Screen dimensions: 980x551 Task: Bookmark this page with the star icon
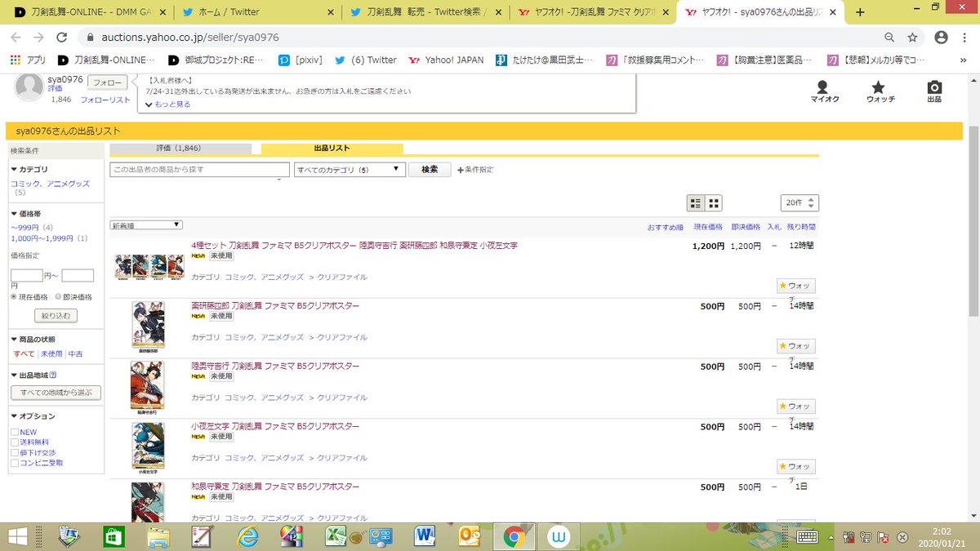912,38
